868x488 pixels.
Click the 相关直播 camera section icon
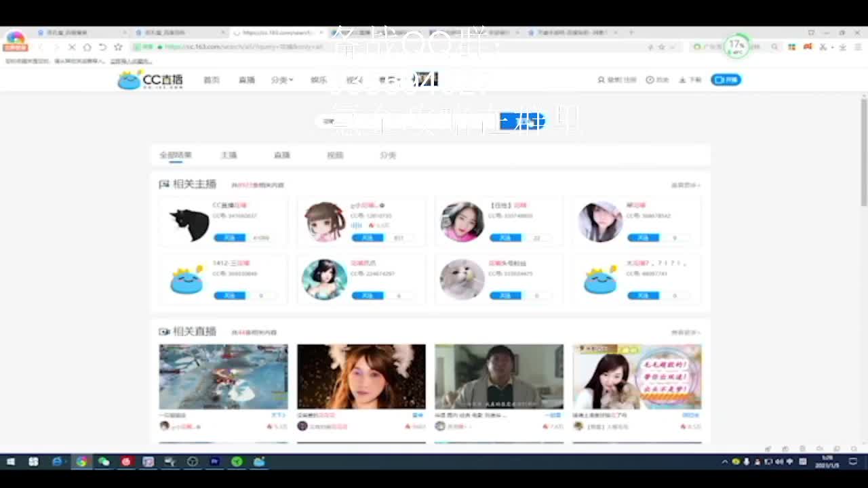[163, 332]
